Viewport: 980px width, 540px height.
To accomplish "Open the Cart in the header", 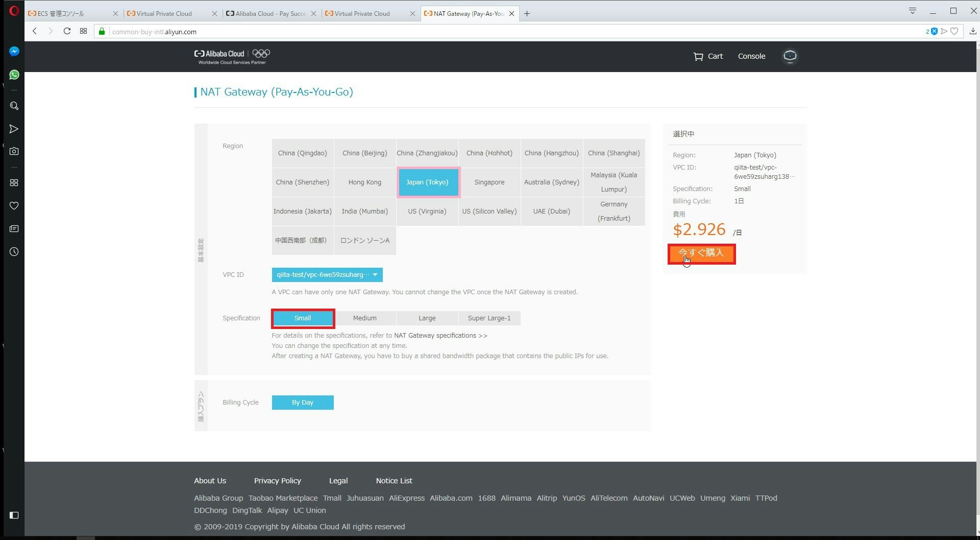I will click(708, 56).
